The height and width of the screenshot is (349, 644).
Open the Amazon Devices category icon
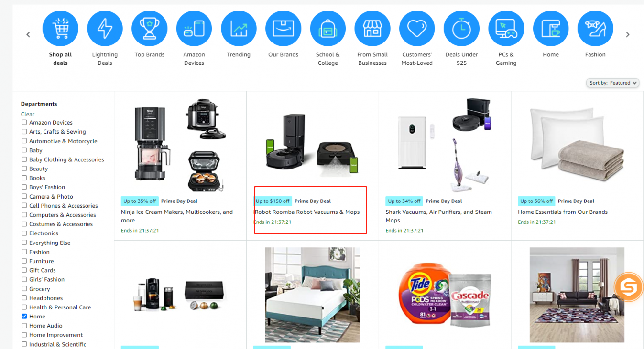point(194,29)
